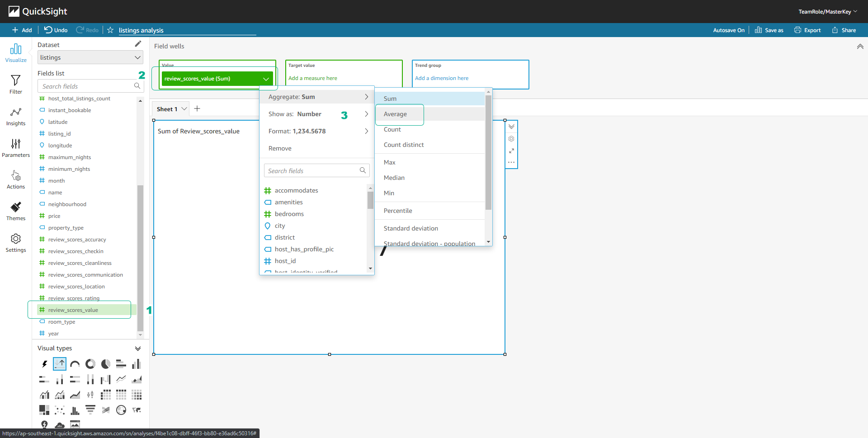Image resolution: width=868 pixels, height=438 pixels.
Task: Share the analysis
Action: pos(844,30)
